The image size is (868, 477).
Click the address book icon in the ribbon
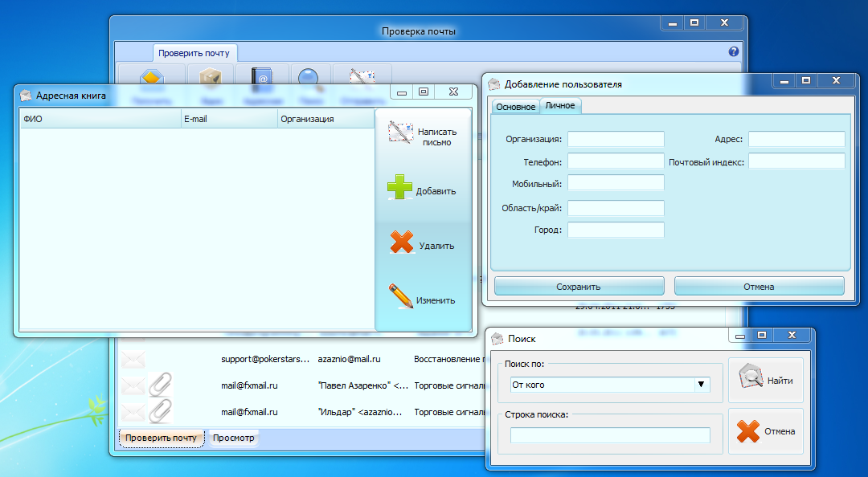click(x=261, y=77)
